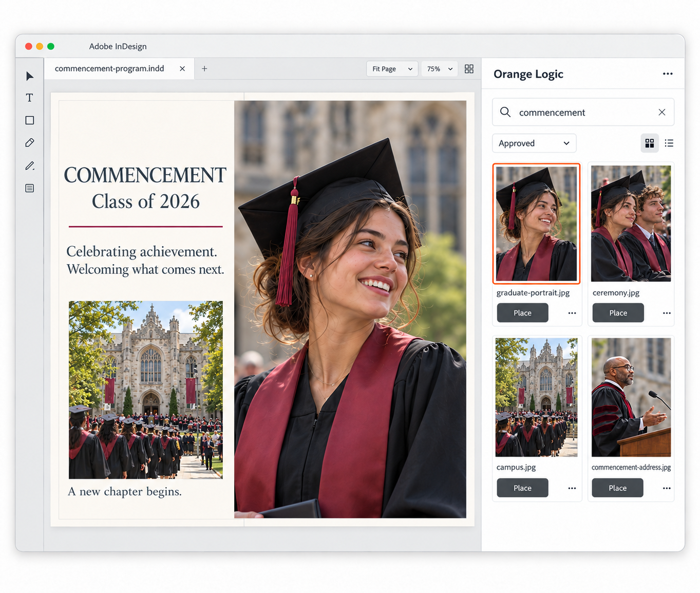Open the arrange documents grid icon

469,69
